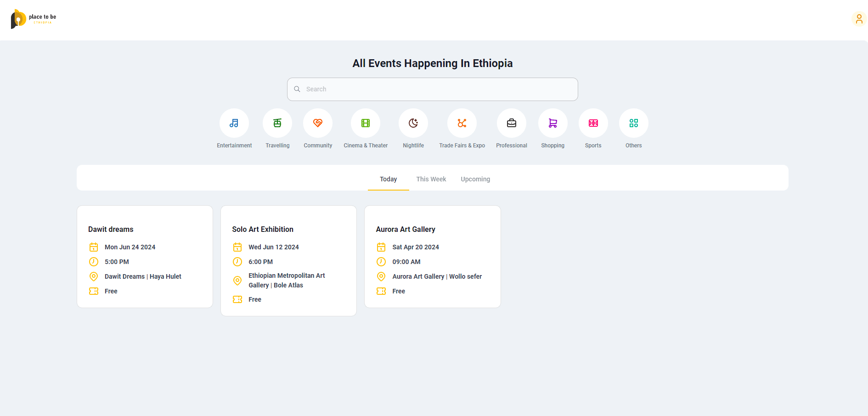Screen dimensions: 868x416
Task: Switch to the This Week tab
Action: [x=431, y=179]
